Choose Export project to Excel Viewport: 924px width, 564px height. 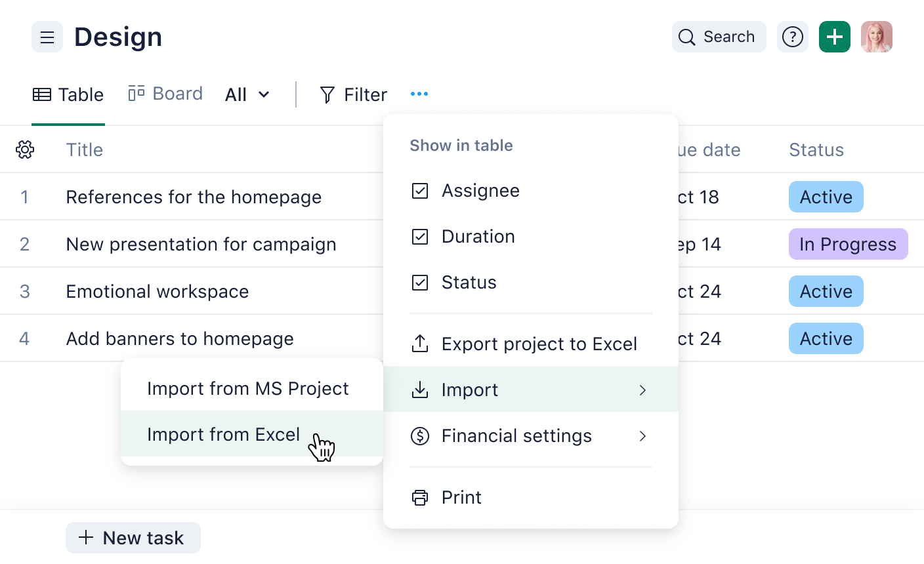538,344
